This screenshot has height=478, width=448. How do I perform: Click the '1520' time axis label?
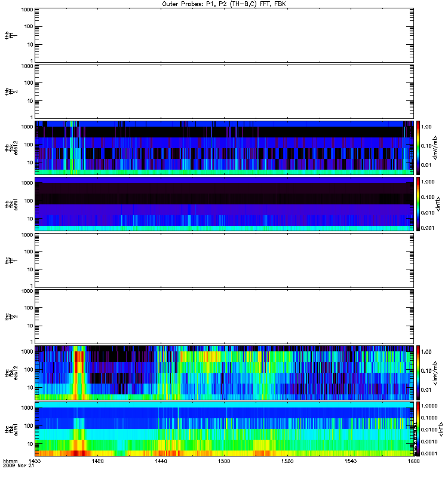tap(287, 461)
